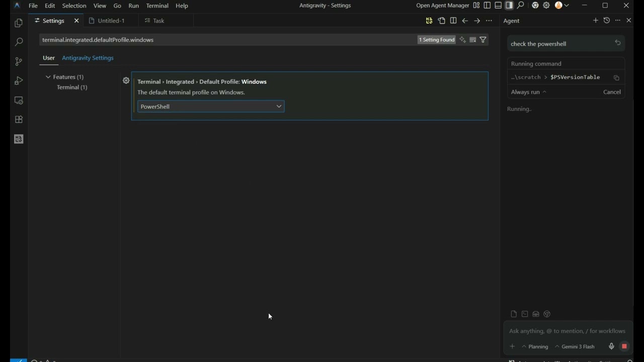This screenshot has width=644, height=362.
Task: Open the settings filter funnel icon
Action: (x=483, y=40)
